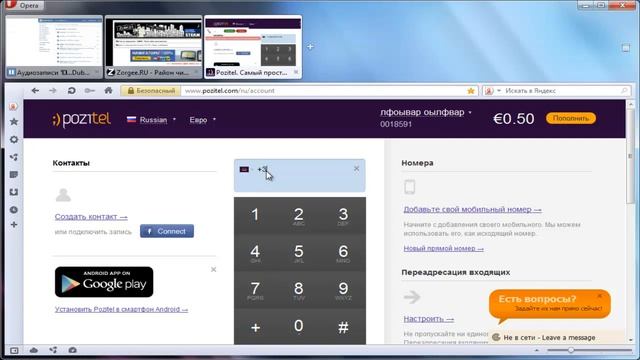Click the search magnifier in Yandex field
Screen dimensions: 640x360
[x=624, y=91]
